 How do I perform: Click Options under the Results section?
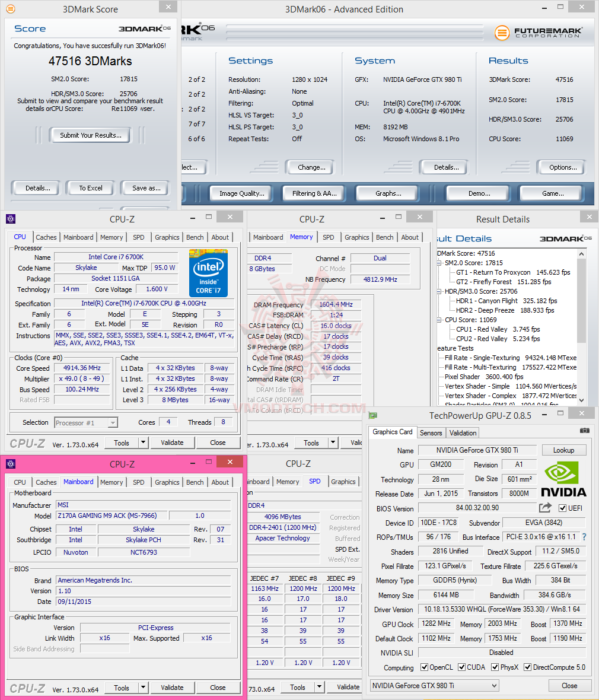pyautogui.click(x=563, y=167)
